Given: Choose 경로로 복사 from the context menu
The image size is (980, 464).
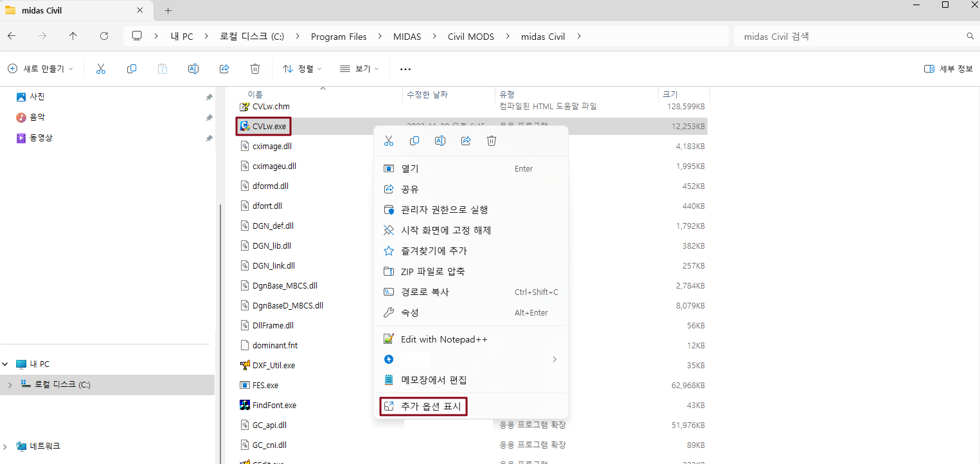Looking at the screenshot, I should [x=471, y=292].
